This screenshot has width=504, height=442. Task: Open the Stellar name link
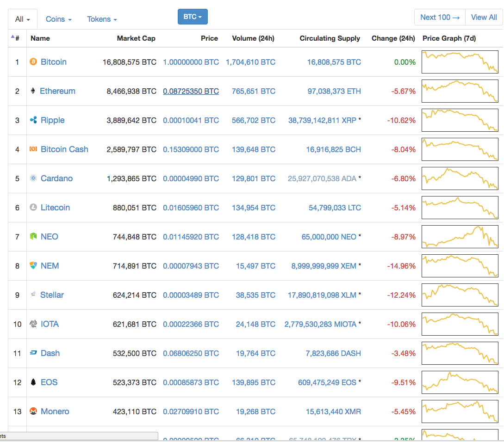[x=52, y=295]
